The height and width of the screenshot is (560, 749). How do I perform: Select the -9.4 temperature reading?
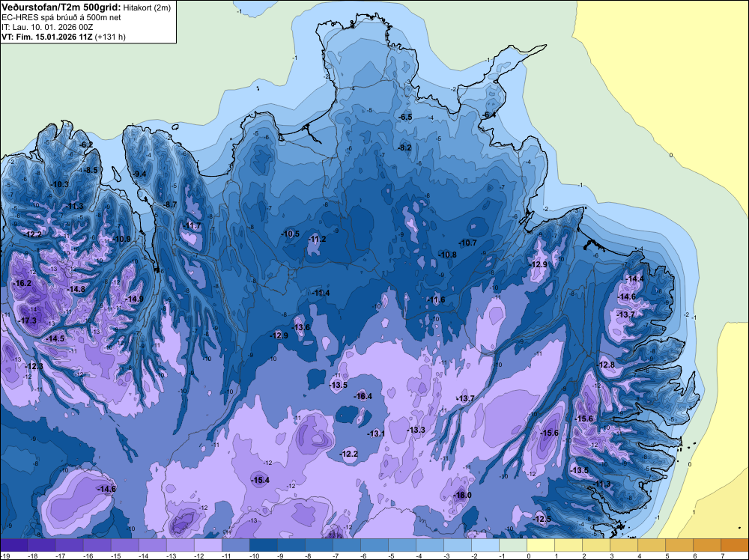[139, 174]
